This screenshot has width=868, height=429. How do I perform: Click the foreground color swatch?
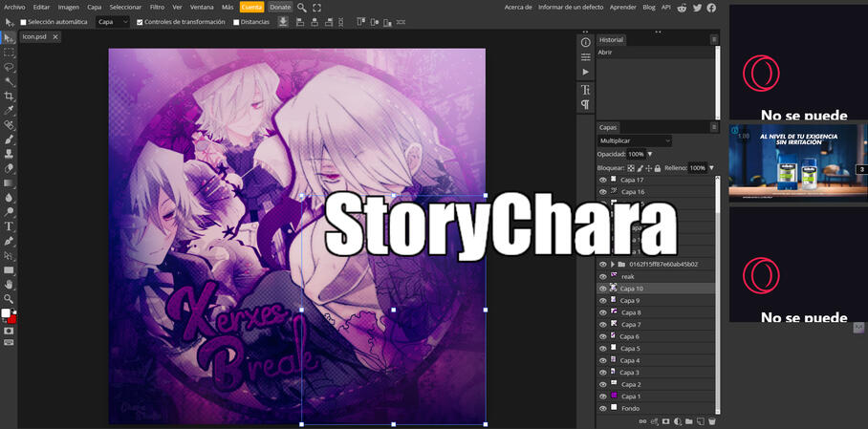(6, 313)
